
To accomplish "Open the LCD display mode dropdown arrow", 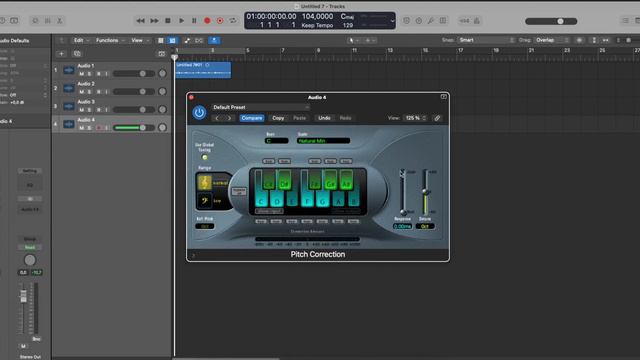I will click(392, 21).
